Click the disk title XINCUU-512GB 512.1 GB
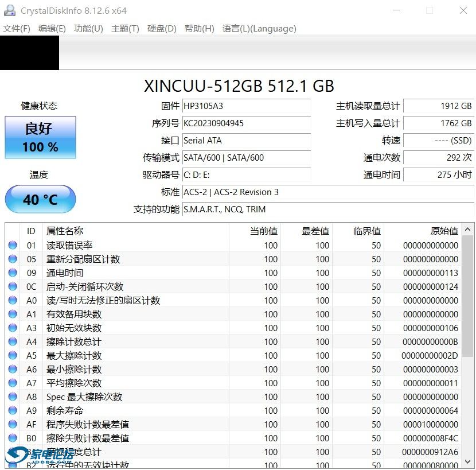476x470 pixels. pyautogui.click(x=239, y=86)
